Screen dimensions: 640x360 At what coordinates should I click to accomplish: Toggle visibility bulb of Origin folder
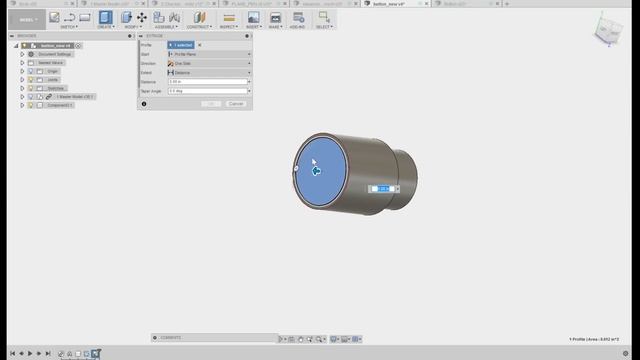(31, 71)
